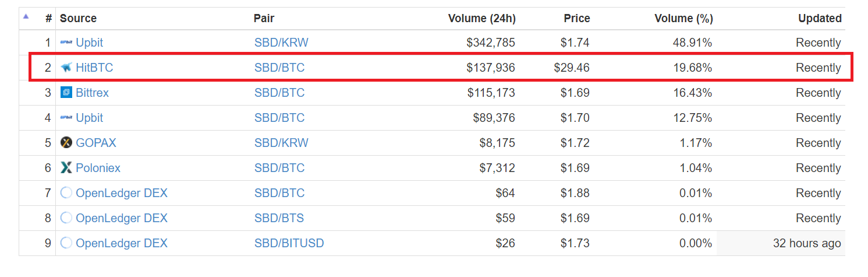
Task: Click the sort arrow in header corner
Action: point(26,16)
